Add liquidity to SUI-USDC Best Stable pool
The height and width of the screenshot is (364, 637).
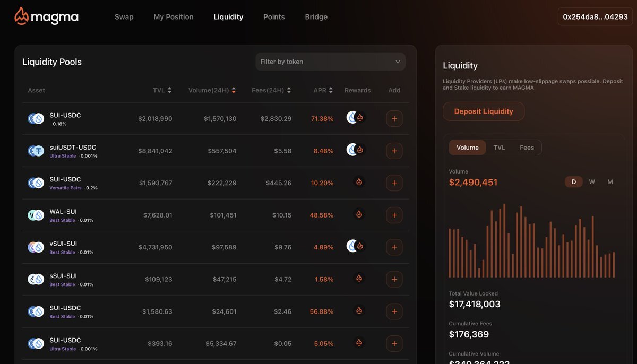[394, 311]
